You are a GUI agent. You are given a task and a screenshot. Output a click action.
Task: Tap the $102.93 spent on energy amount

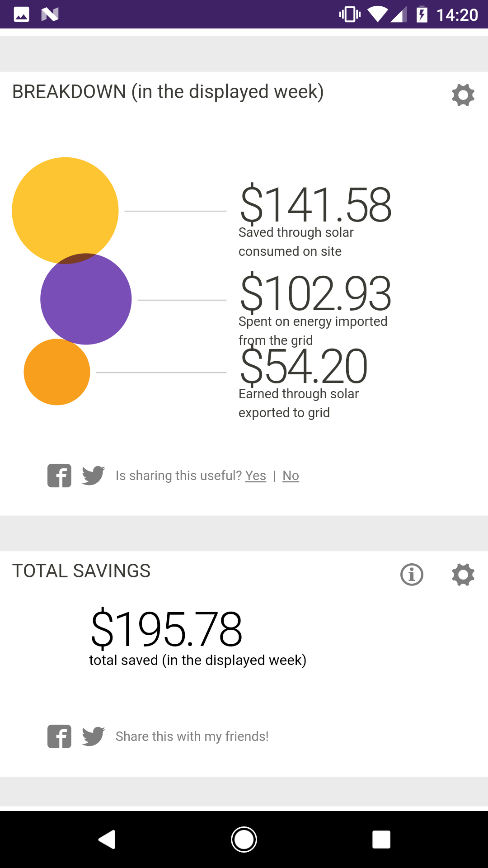pyautogui.click(x=315, y=294)
